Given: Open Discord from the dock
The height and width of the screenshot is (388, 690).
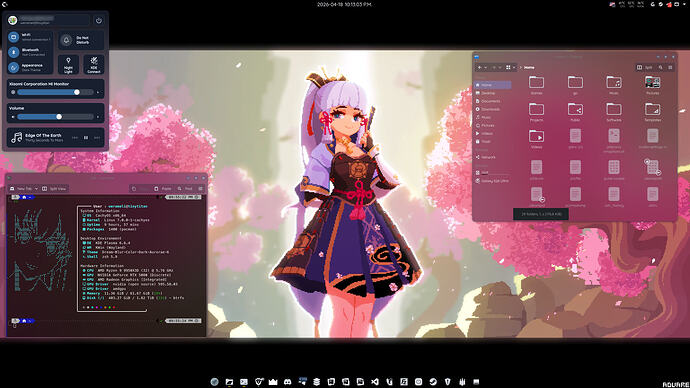Looking at the screenshot, I should tap(287, 382).
